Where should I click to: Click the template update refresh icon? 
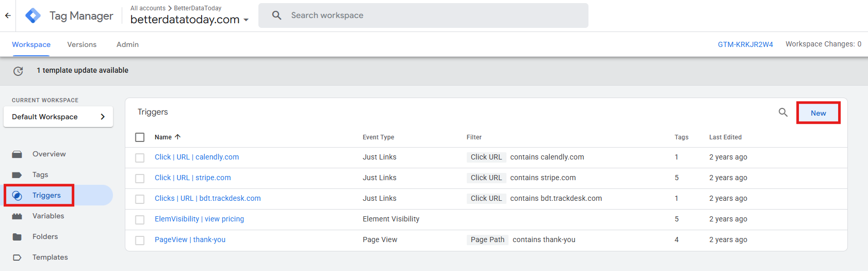click(18, 71)
